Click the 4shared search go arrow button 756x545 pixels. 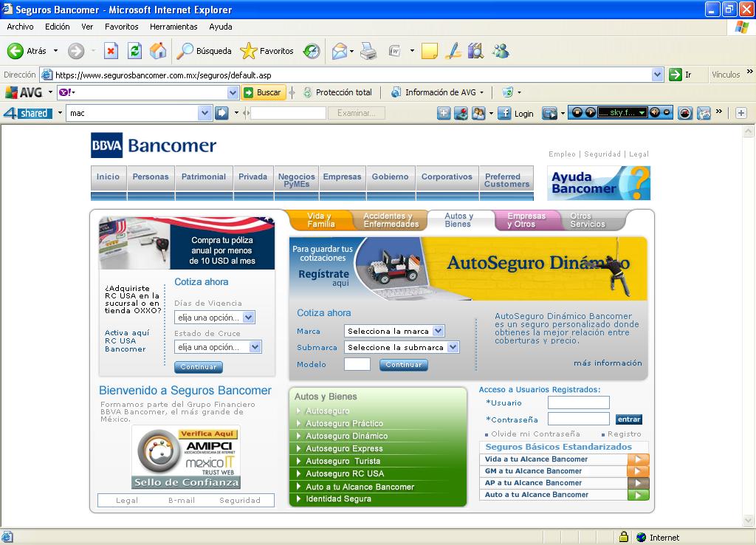pyautogui.click(x=221, y=113)
